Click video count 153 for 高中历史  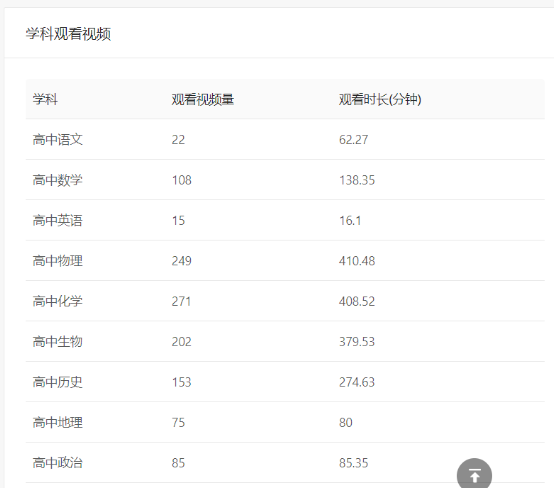point(182,382)
